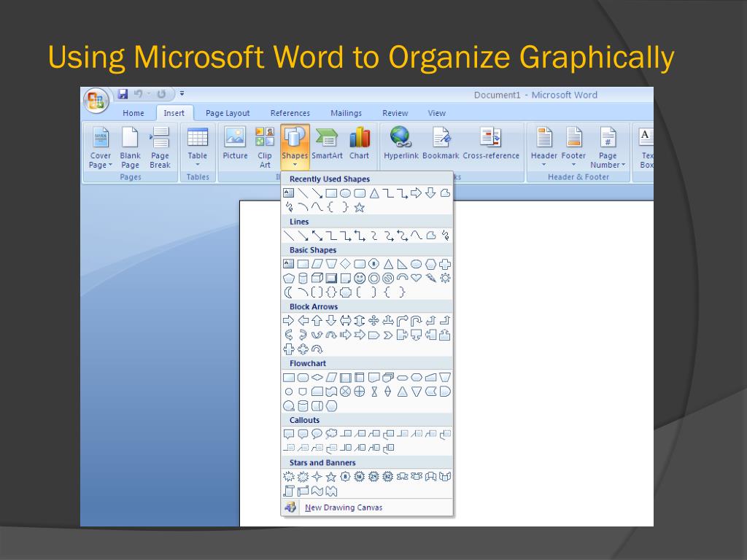Viewport: 747px width, 560px height.
Task: Pick the Vertical Scroll banner shape
Action: coord(288,491)
